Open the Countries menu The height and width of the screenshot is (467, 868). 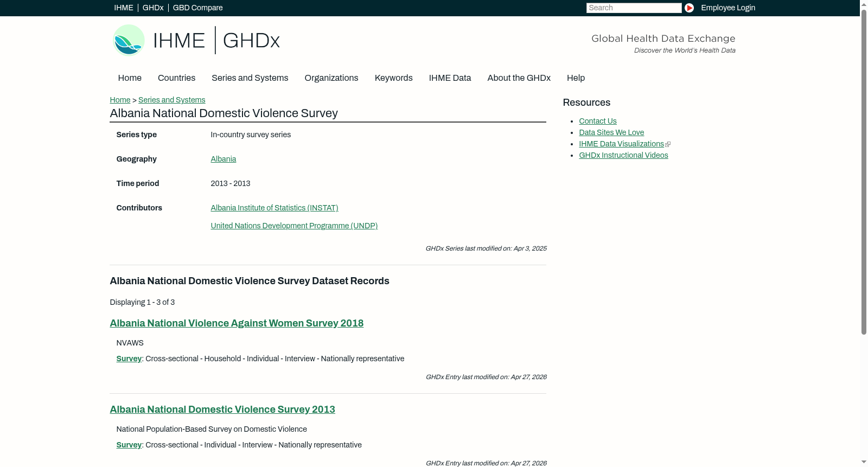coord(176,78)
